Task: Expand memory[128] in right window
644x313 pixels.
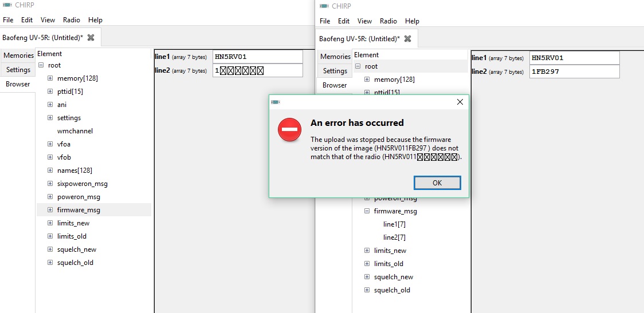Action: pyautogui.click(x=367, y=80)
